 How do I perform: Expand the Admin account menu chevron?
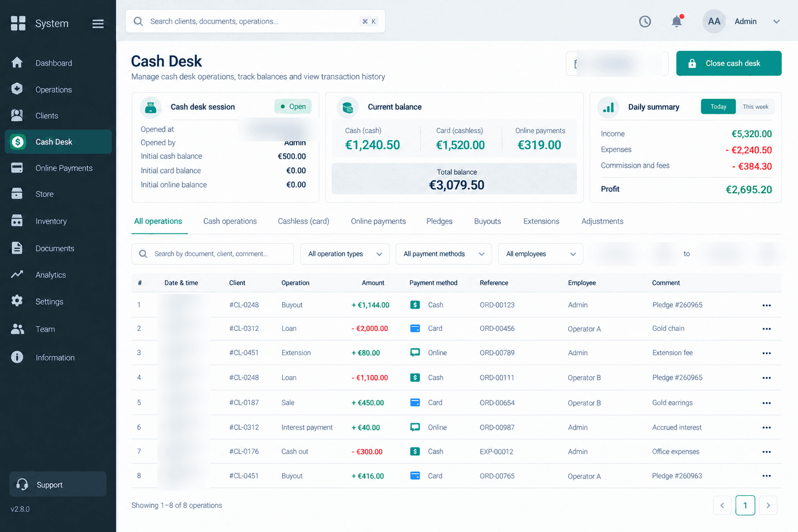pos(777,21)
